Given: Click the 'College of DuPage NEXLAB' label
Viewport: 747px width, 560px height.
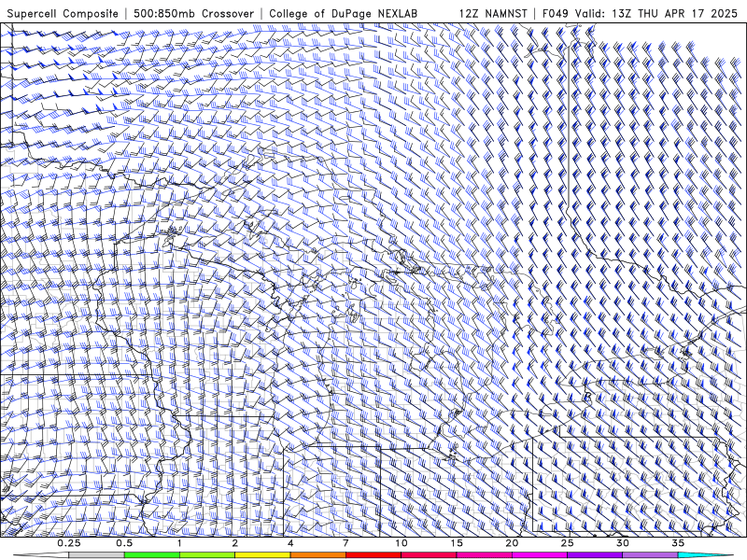Looking at the screenshot, I should pyautogui.click(x=343, y=13).
